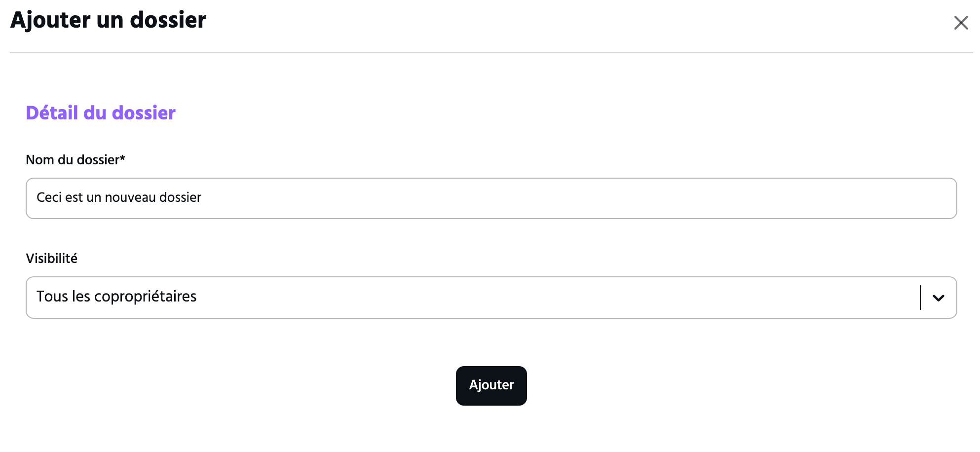Expand the Tous les copropriétaires selector
The image size is (980, 452).
(491, 298)
